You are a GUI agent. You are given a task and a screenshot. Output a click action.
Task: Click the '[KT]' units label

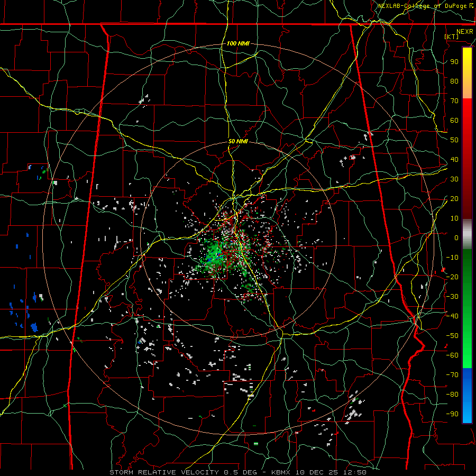[452, 36]
